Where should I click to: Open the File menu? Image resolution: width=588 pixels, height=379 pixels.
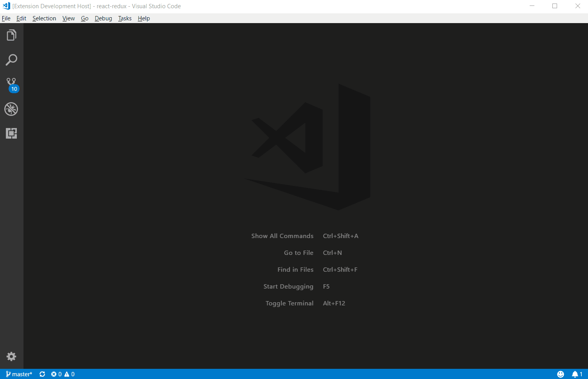(6, 18)
